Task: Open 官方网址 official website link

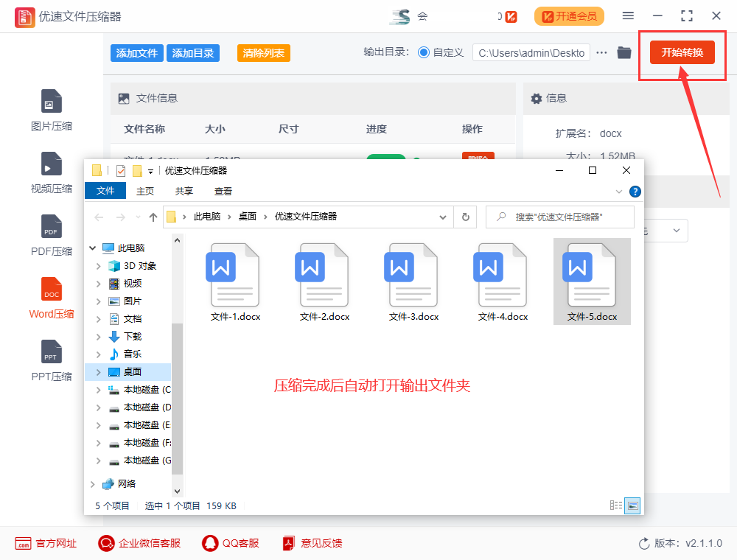Action: click(46, 544)
